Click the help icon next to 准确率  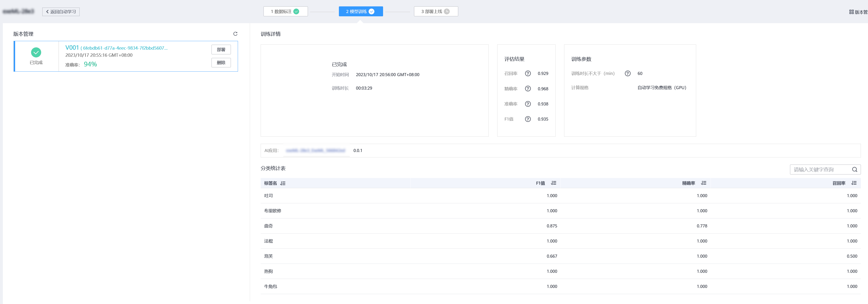coord(528,104)
